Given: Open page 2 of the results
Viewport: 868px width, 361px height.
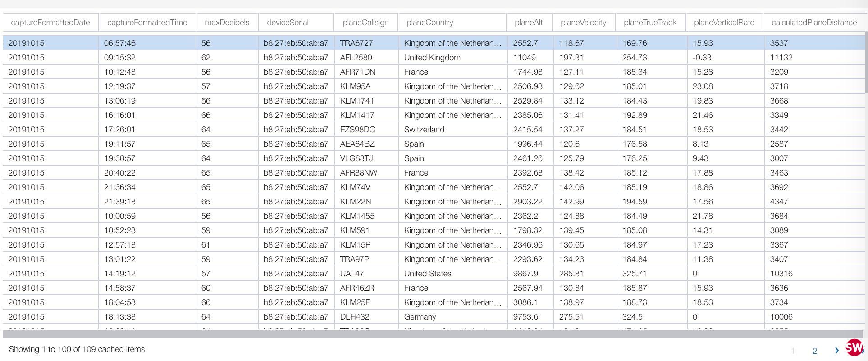Looking at the screenshot, I should (x=815, y=351).
